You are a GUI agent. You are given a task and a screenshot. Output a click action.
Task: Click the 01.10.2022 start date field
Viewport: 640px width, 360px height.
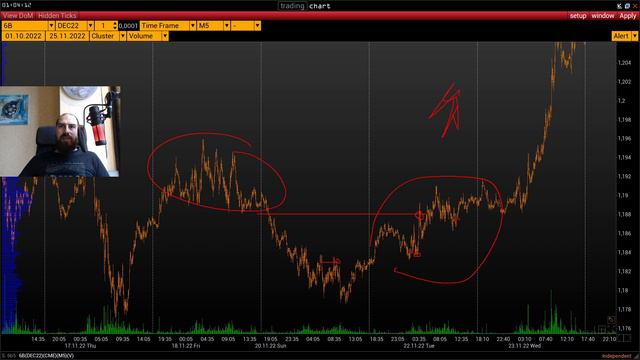point(23,36)
